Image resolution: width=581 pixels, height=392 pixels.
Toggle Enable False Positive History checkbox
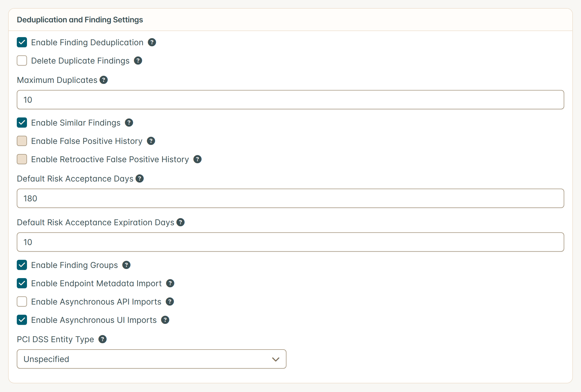pos(22,141)
